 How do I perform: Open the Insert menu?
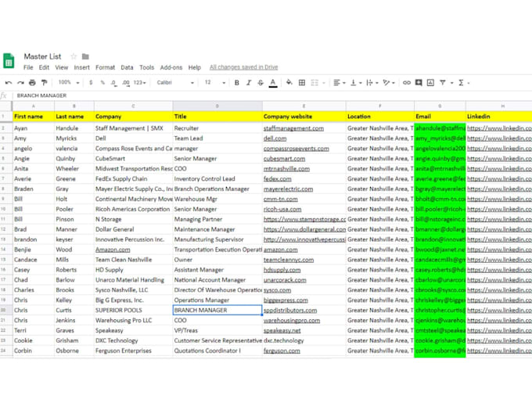(x=82, y=67)
